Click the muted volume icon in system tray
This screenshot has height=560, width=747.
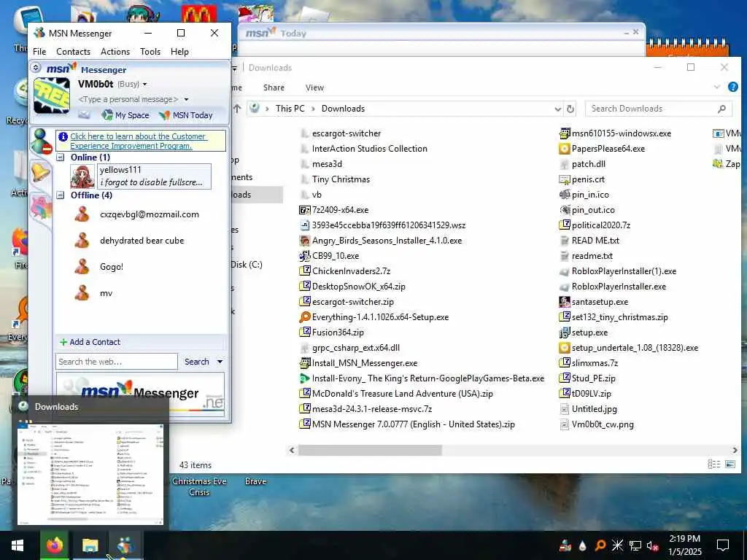[x=652, y=545]
